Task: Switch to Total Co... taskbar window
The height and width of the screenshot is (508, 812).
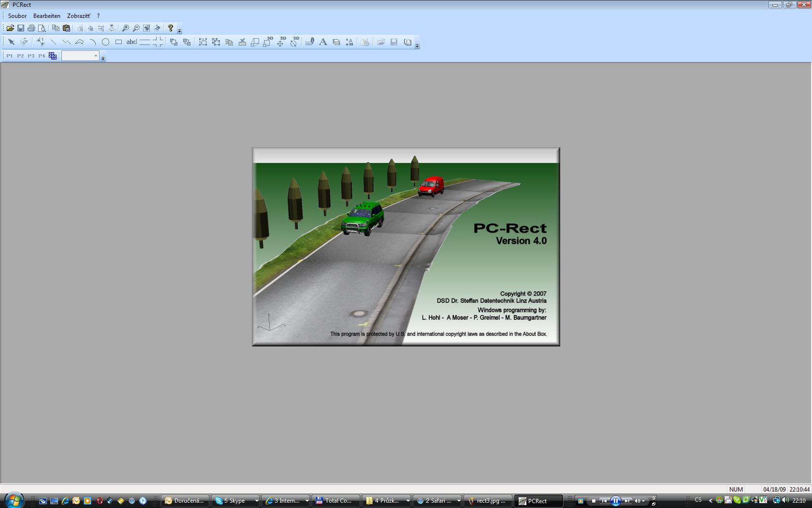Action: (336, 501)
